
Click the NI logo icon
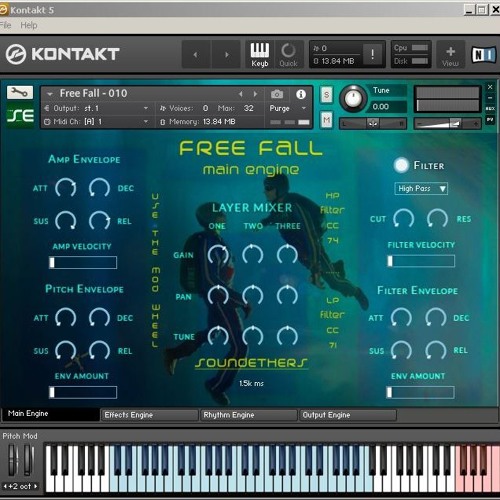click(484, 55)
